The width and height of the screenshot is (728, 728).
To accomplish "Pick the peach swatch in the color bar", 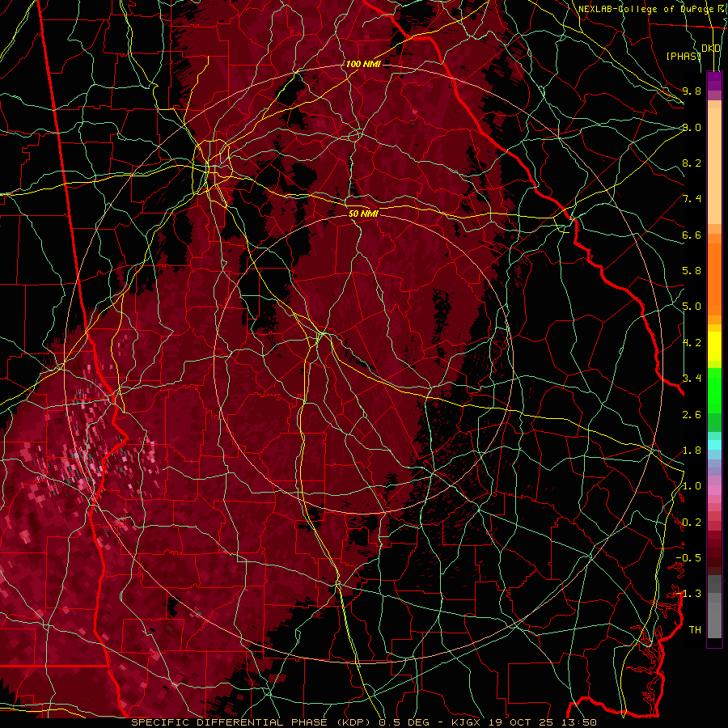I will point(714,167).
